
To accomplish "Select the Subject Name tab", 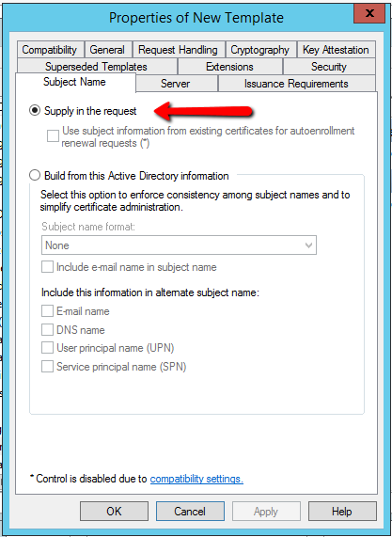I will click(75, 82).
